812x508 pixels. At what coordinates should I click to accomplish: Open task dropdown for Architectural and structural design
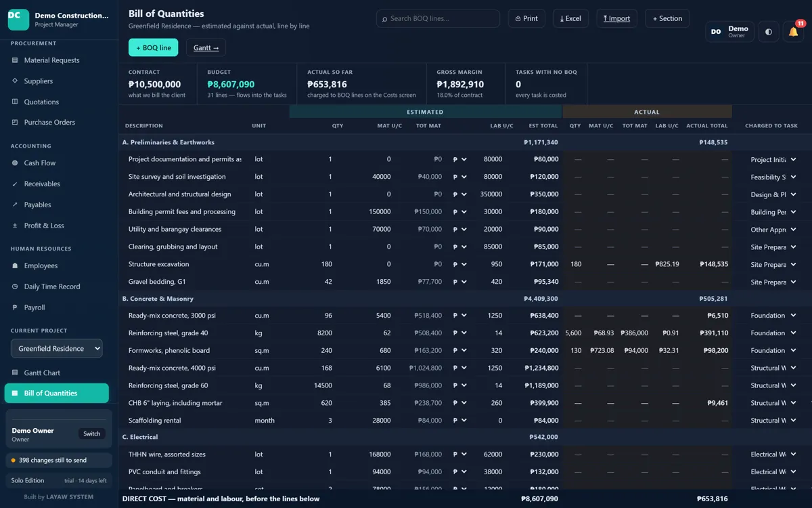(773, 194)
